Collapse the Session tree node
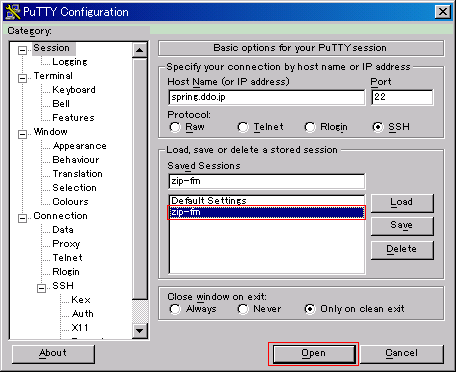 click(x=22, y=50)
